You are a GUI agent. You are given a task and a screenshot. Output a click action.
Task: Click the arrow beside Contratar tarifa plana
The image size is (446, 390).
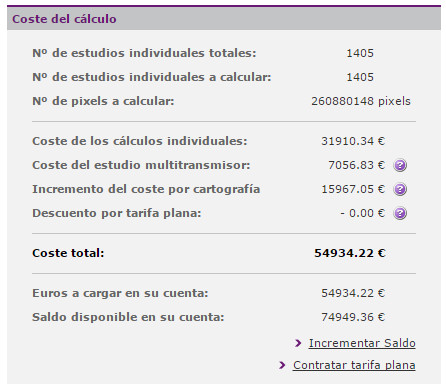282,365
